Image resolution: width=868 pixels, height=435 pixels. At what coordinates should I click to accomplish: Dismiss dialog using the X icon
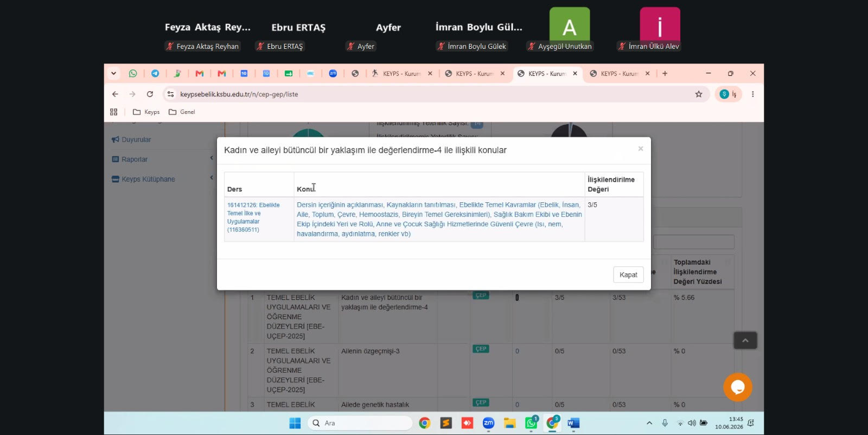641,149
